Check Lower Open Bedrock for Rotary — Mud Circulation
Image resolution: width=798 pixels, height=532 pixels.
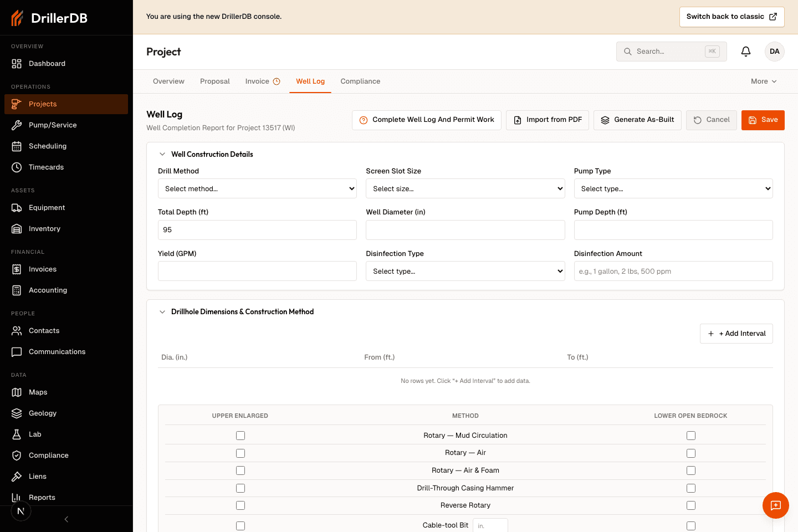691,436
